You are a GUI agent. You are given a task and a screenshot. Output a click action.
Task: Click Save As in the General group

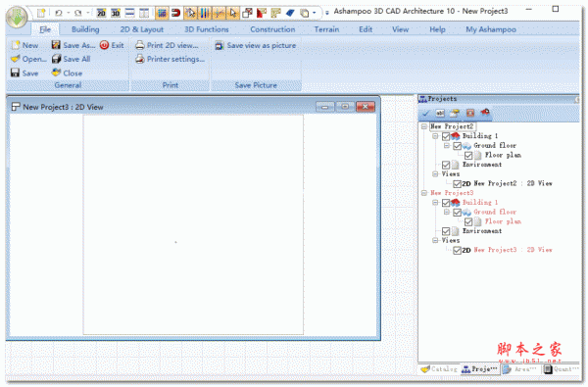coord(73,45)
